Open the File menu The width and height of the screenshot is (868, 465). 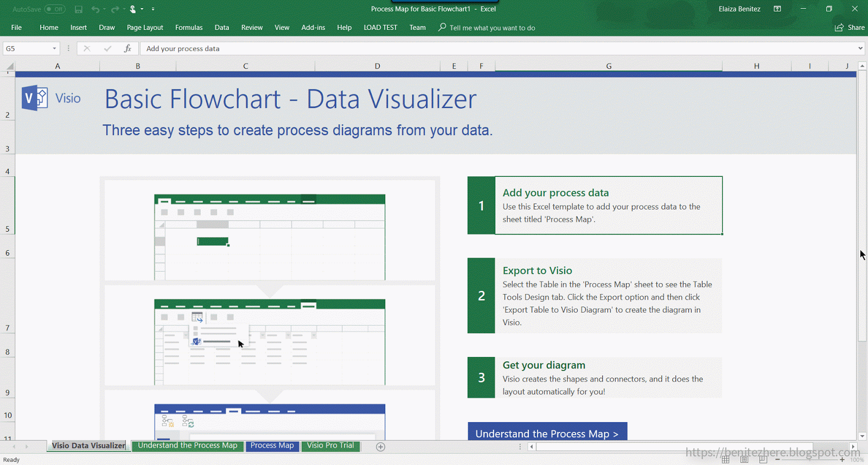(16, 28)
